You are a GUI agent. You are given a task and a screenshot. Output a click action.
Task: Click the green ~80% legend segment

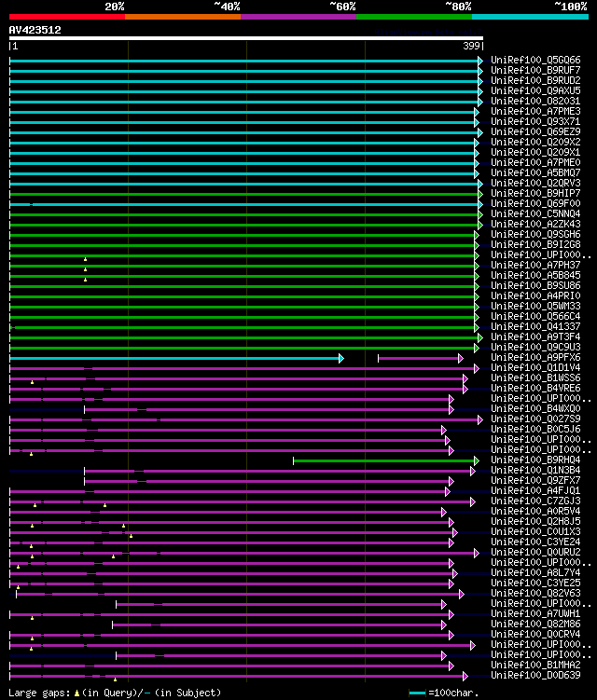[x=414, y=17]
